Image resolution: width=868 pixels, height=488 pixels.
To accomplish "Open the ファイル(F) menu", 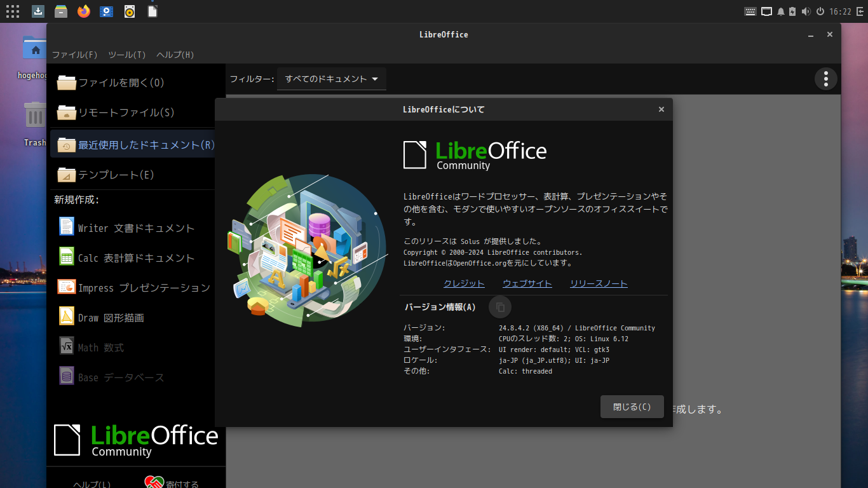I will click(75, 55).
